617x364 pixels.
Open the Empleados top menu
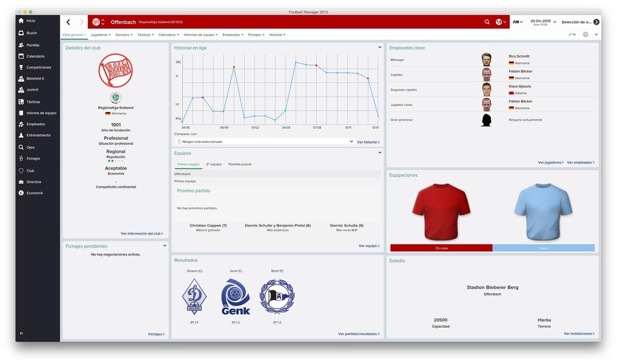tap(233, 34)
